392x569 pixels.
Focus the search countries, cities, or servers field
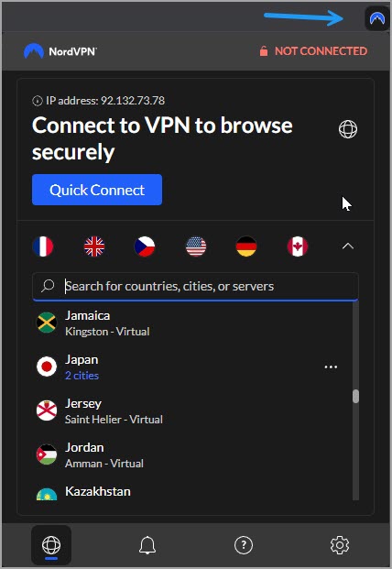[195, 286]
